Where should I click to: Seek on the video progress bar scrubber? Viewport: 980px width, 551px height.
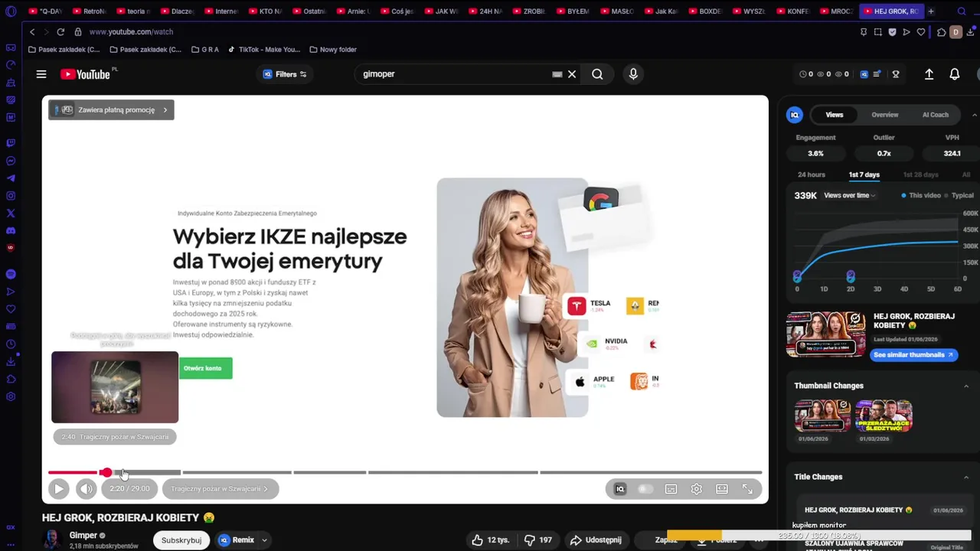coord(106,472)
